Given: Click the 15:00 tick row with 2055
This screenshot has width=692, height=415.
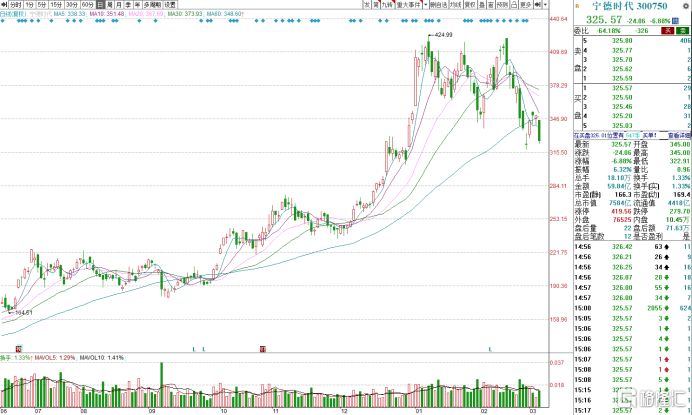Looking at the screenshot, I should click(633, 308).
